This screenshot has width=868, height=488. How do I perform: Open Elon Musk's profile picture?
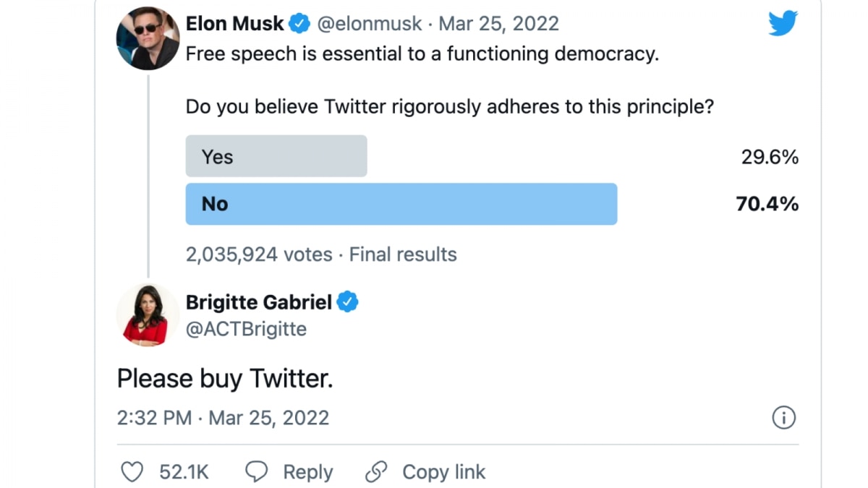pyautogui.click(x=148, y=39)
